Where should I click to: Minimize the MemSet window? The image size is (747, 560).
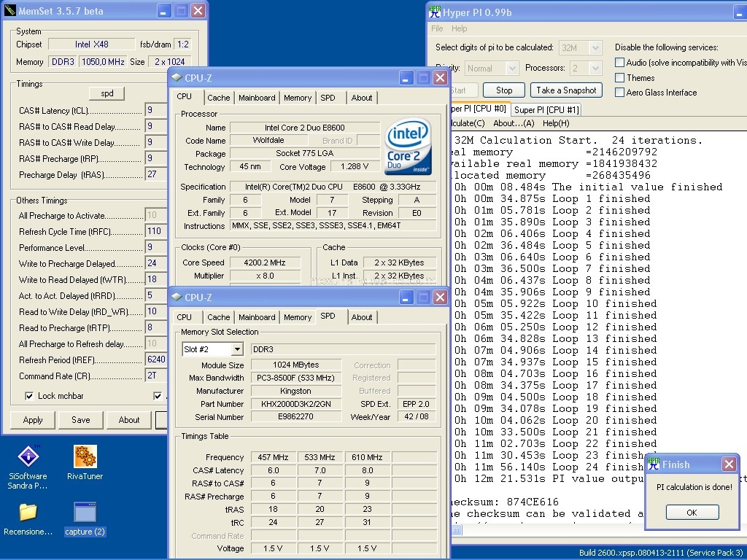(x=163, y=11)
